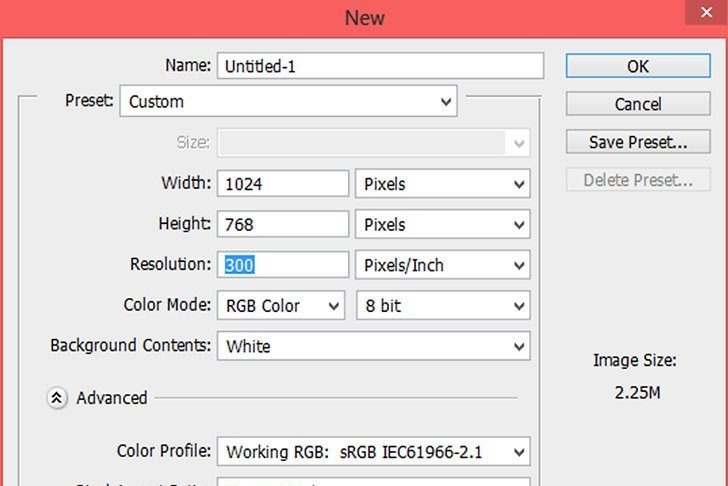The image size is (728, 486).
Task: Click the Width field showing 1024
Action: click(x=283, y=184)
